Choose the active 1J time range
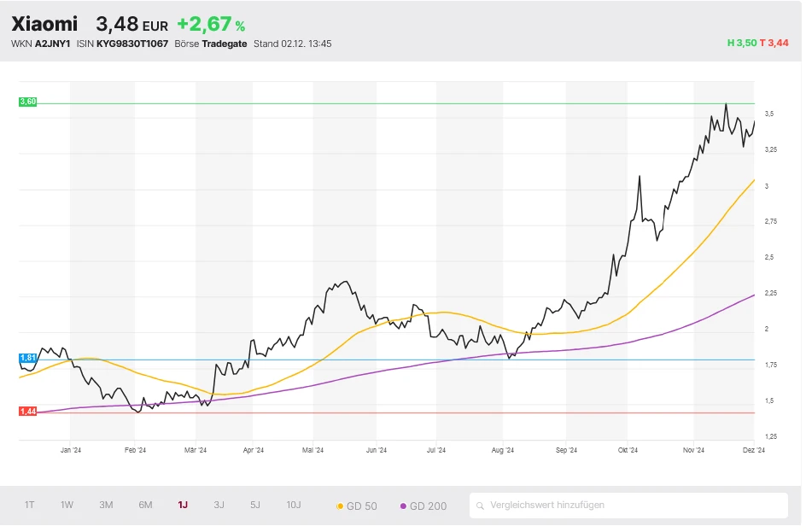Screen dimensions: 806x532 click(x=183, y=505)
